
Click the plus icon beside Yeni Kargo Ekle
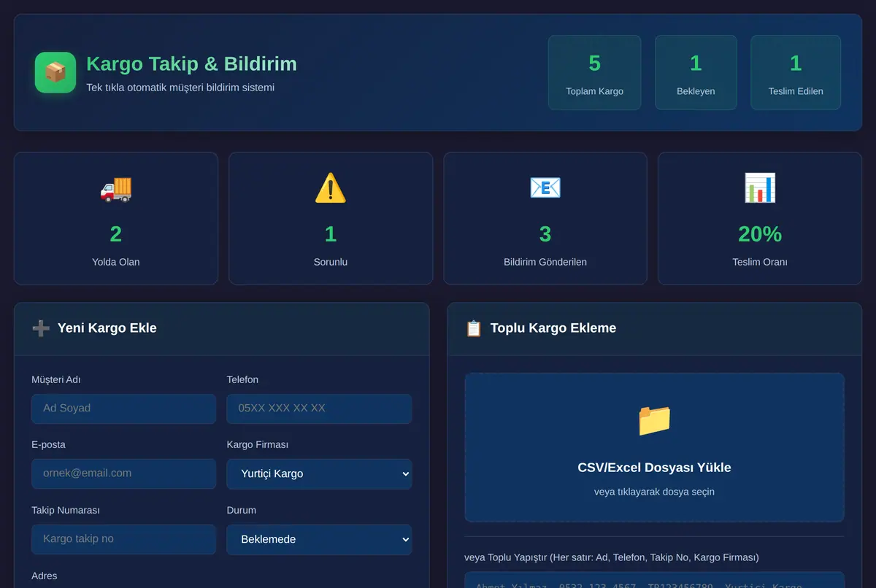point(41,328)
